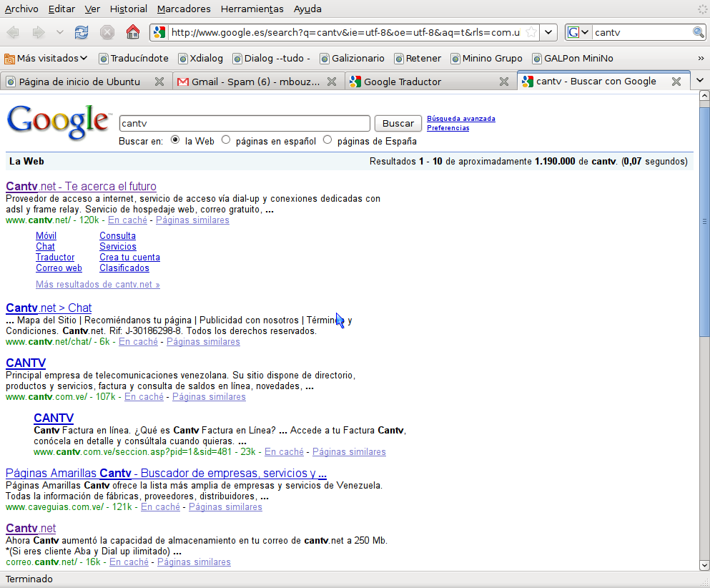
Task: Open the Retener bookmark
Action: [x=418, y=59]
